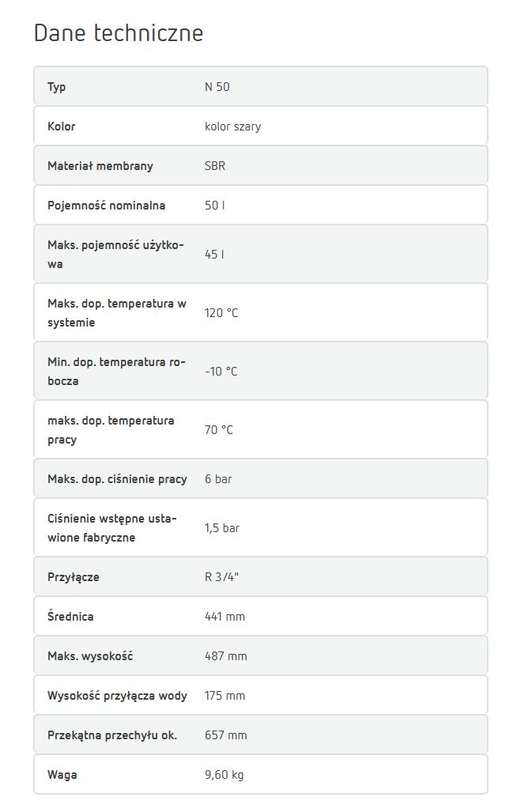The height and width of the screenshot is (812, 513).
Task: Select the '6 bar' pressure value
Action: point(218,479)
